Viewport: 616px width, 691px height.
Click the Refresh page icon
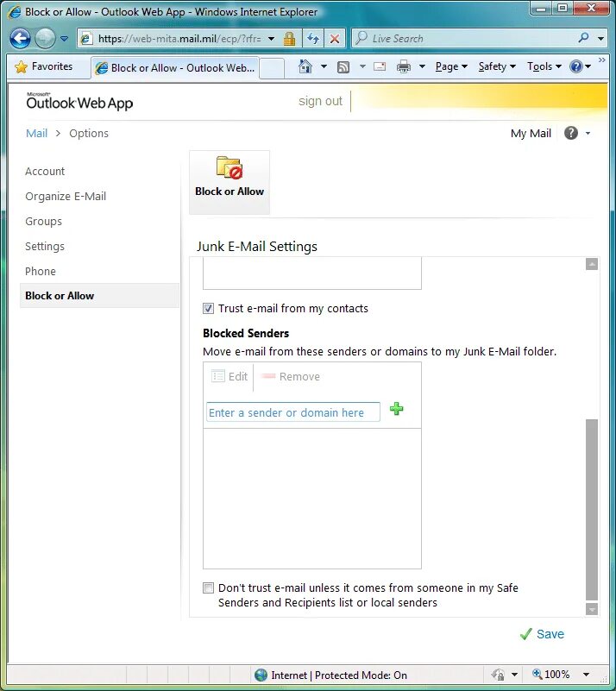point(313,39)
